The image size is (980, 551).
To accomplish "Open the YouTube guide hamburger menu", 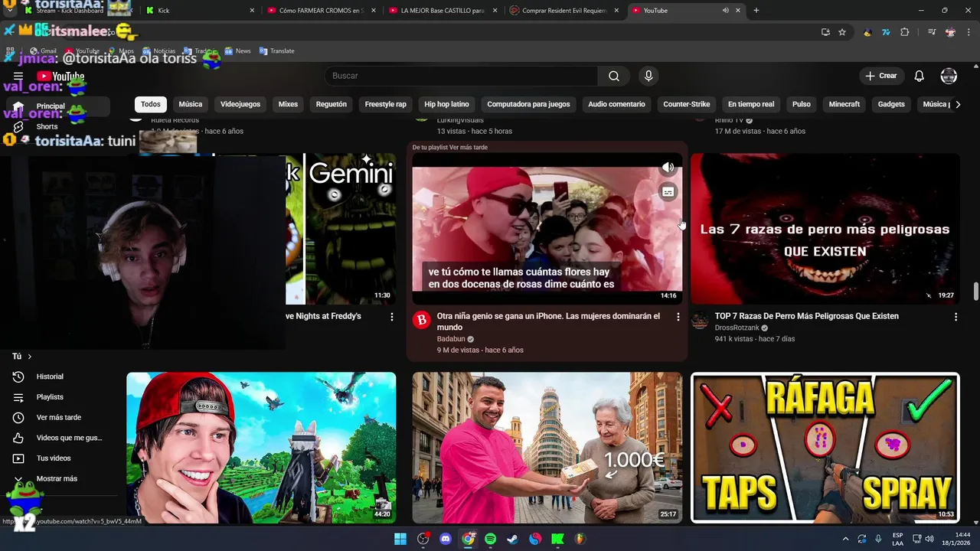I will point(18,76).
